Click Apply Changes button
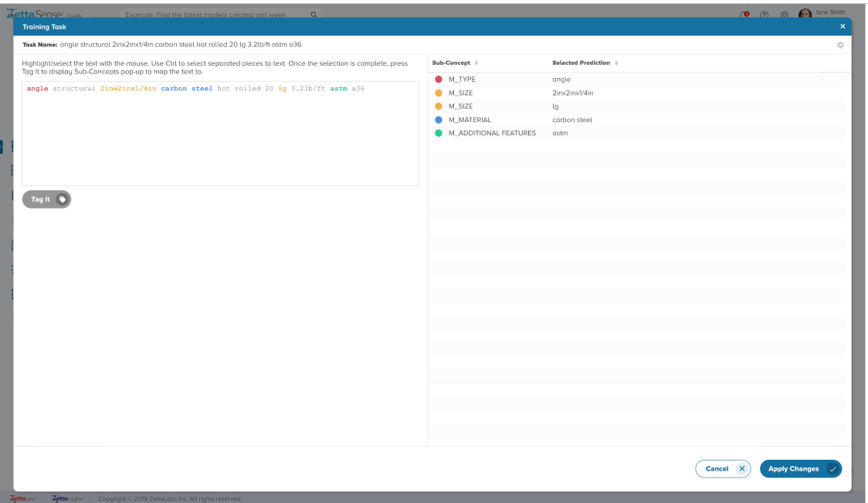868x503 pixels. pos(800,469)
